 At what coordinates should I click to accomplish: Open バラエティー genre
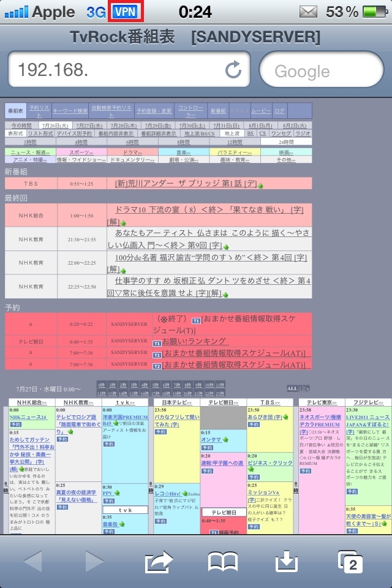click(235, 153)
